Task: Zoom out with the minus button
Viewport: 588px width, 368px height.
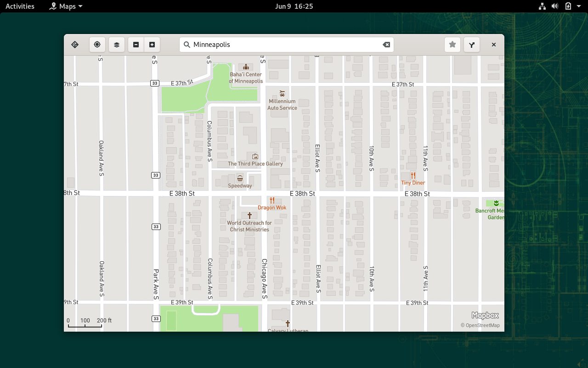Action: pyautogui.click(x=136, y=45)
